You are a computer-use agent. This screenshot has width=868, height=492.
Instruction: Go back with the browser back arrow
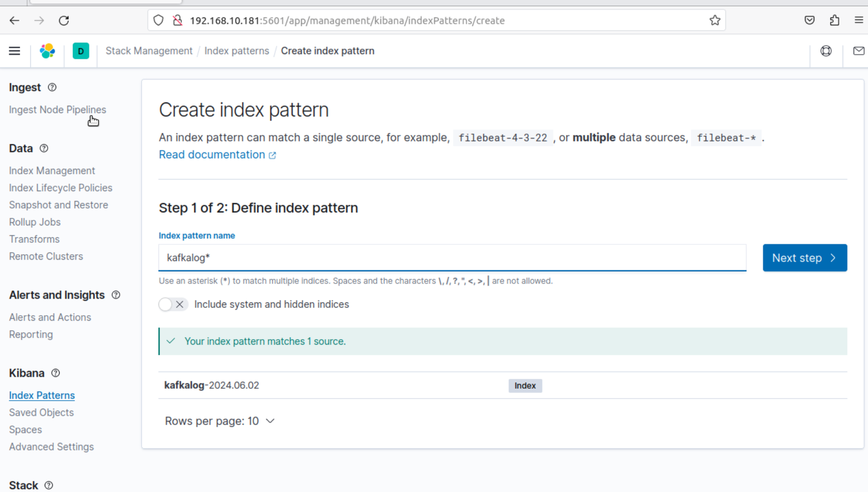(x=14, y=20)
